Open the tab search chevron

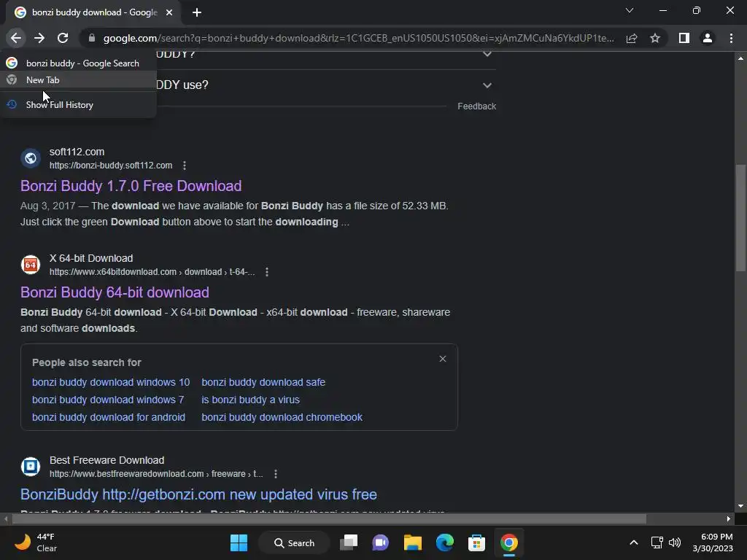(630, 10)
